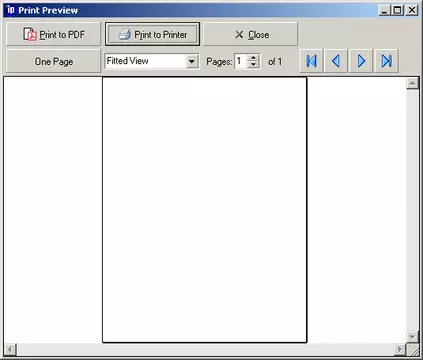Click the vertical scrollbar down arrow

click(x=412, y=336)
